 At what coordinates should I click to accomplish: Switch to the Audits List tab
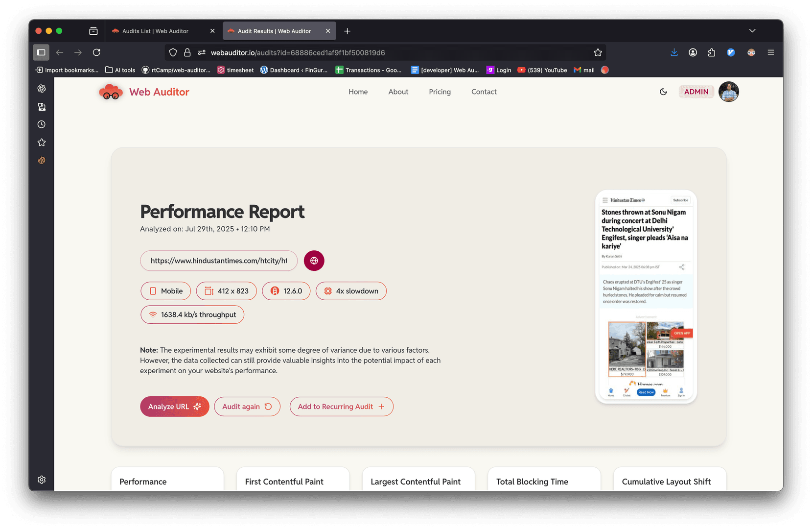coord(156,30)
